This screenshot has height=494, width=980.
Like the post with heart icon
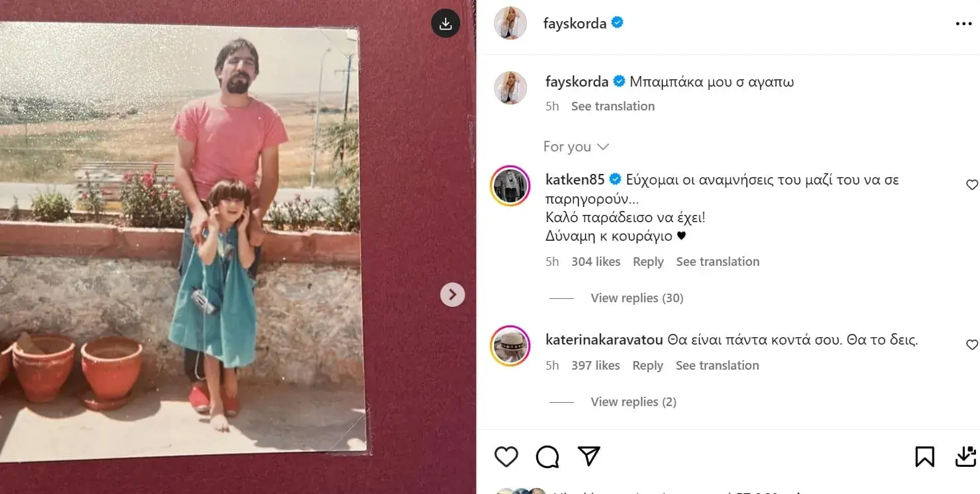coord(507,456)
